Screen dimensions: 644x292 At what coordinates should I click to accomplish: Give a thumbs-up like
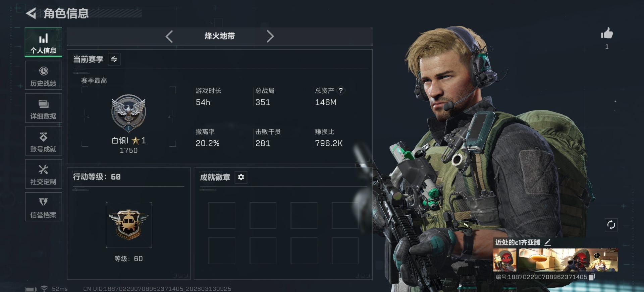click(607, 33)
